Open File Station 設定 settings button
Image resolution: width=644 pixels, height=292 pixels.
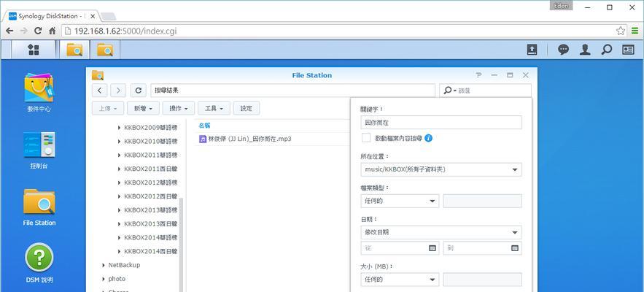coord(247,109)
